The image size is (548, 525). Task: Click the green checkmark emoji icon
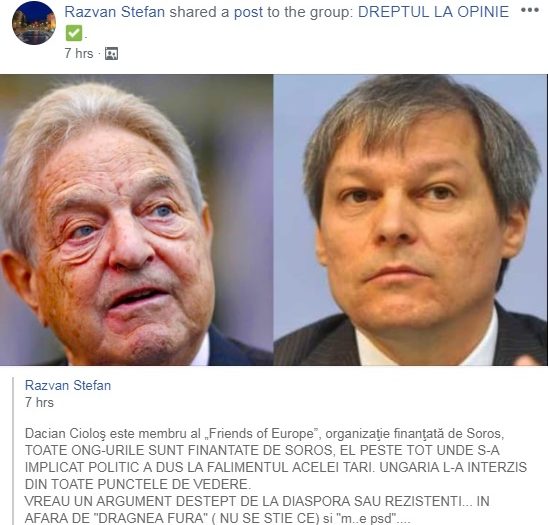(74, 33)
